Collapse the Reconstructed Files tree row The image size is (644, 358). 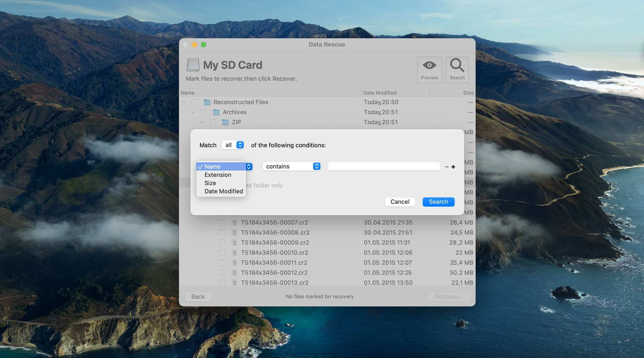coord(184,102)
